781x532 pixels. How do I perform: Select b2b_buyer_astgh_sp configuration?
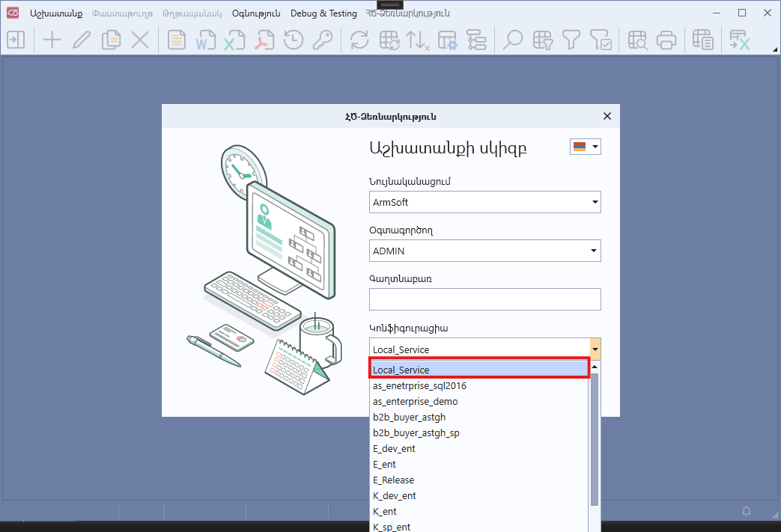point(479,433)
